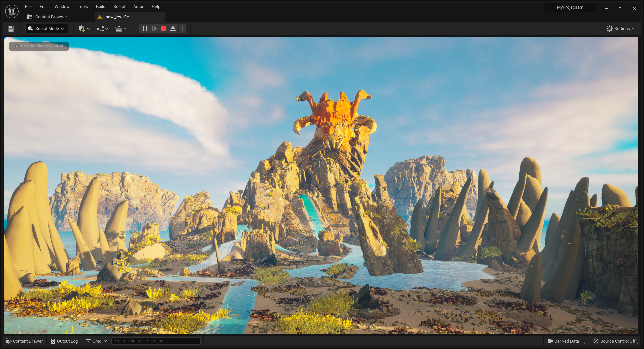This screenshot has width=644, height=349.
Task: Switch to the Content Browser tab
Action: (x=51, y=17)
